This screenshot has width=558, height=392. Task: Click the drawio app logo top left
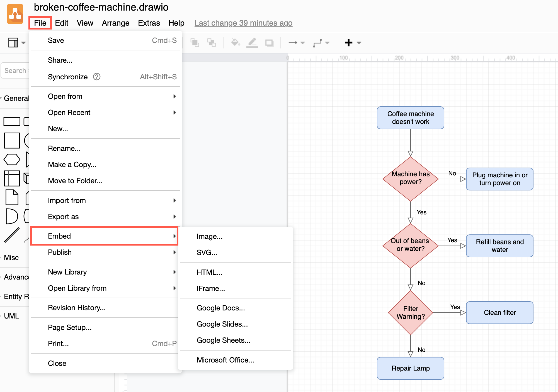tap(15, 13)
